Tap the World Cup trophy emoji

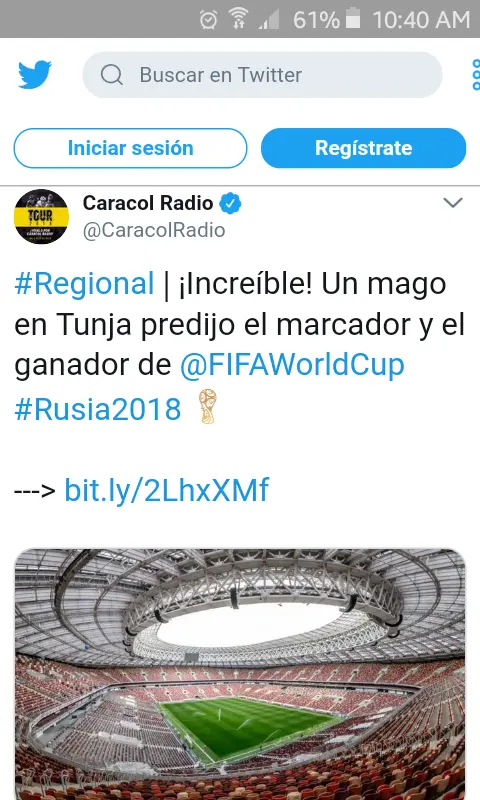[207, 407]
